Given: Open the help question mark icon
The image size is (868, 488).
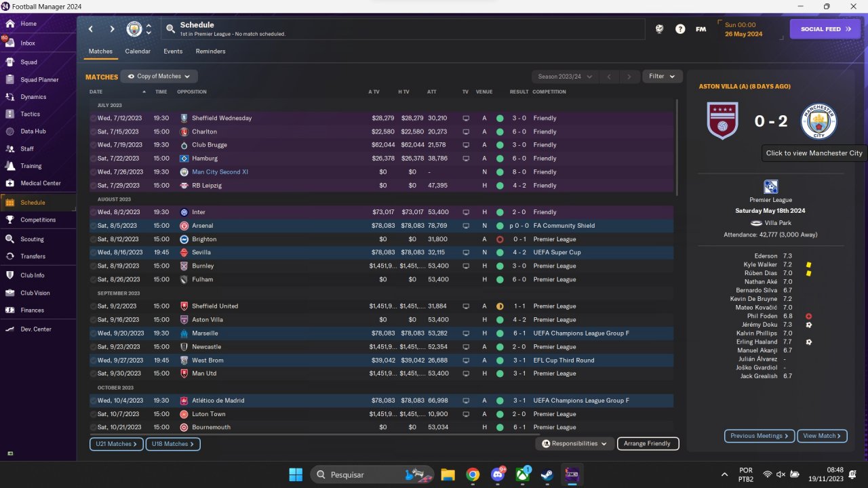Looking at the screenshot, I should [680, 29].
